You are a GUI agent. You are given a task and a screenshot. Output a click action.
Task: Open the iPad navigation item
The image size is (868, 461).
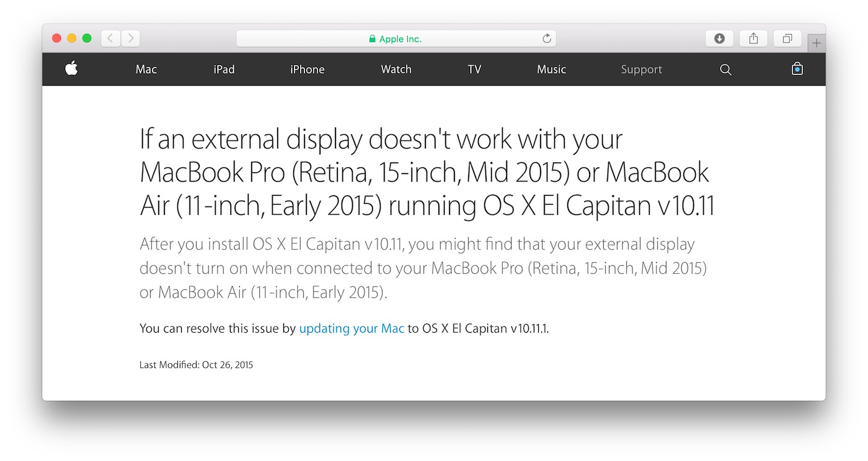pos(224,69)
